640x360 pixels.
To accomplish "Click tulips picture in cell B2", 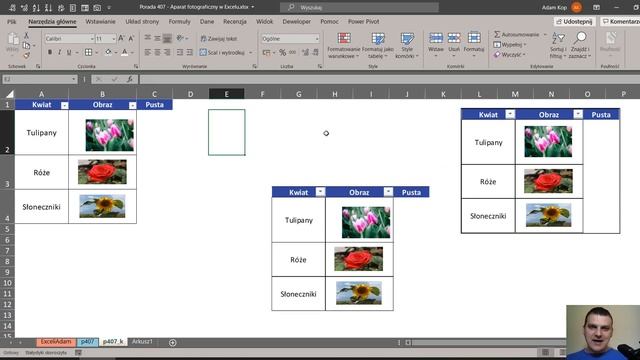I will tap(109, 135).
